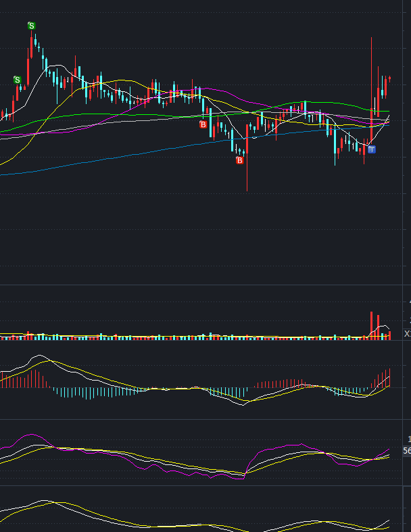Click the highlighted 56 value label on the indicator axis
Image resolution: width=411 pixels, height=532 pixels.
tap(406, 451)
